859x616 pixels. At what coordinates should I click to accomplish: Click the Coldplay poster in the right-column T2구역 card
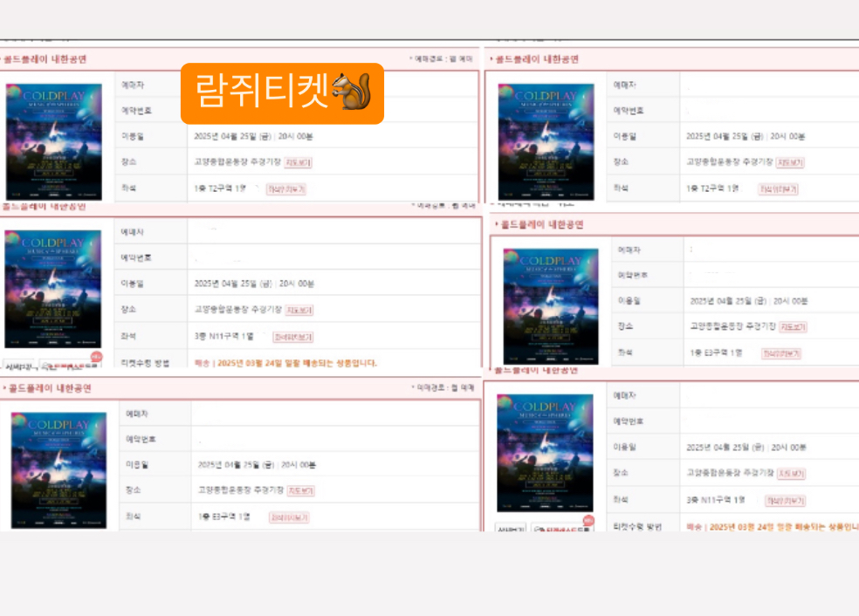click(x=546, y=141)
